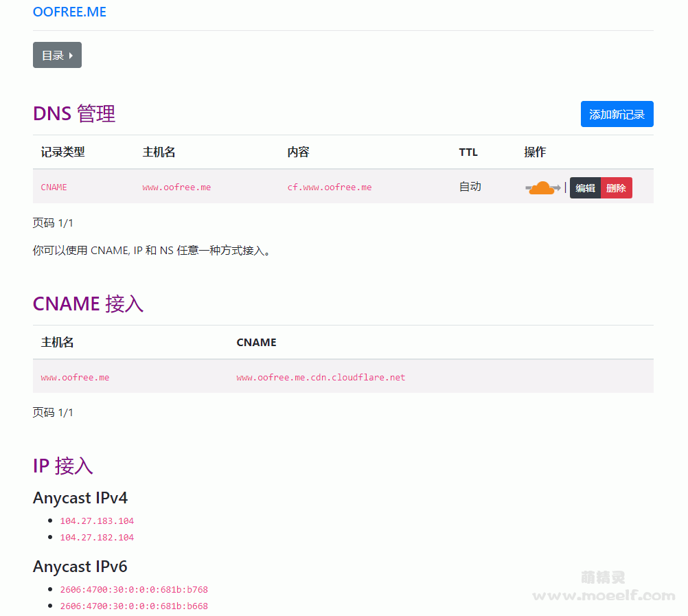The width and height of the screenshot is (688, 616).
Task: Open the 目录 dropdown menu
Action: point(57,55)
